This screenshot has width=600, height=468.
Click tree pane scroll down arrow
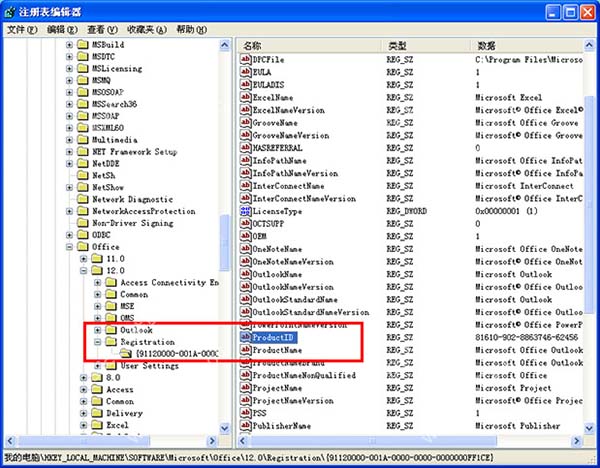point(225,428)
